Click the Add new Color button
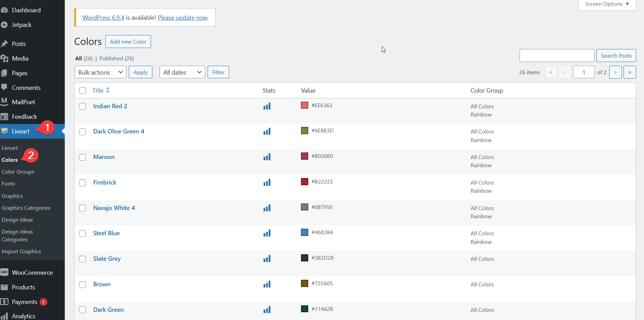The image size is (644, 320). (128, 41)
